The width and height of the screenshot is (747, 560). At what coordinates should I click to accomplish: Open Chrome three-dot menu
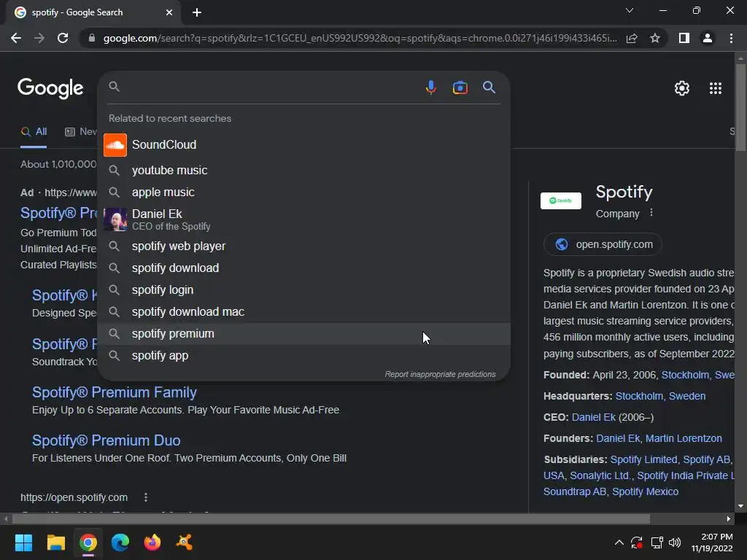coord(731,38)
